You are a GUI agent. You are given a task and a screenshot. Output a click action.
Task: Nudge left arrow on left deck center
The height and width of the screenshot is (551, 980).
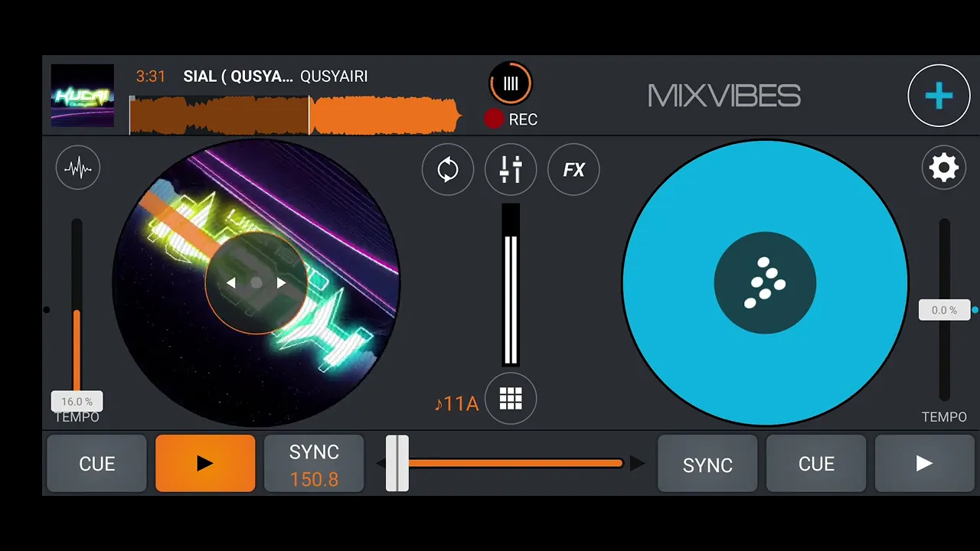(231, 283)
